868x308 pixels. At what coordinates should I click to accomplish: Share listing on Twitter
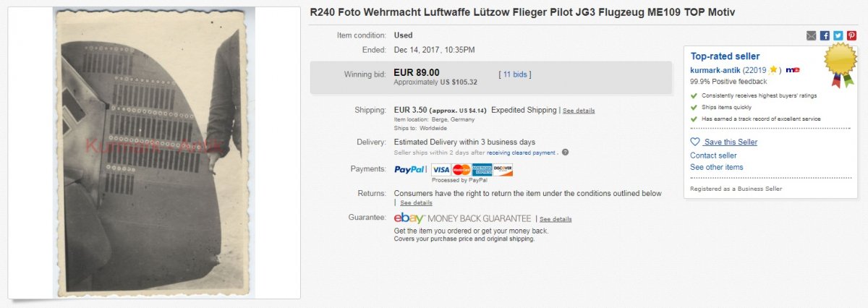tap(838, 35)
